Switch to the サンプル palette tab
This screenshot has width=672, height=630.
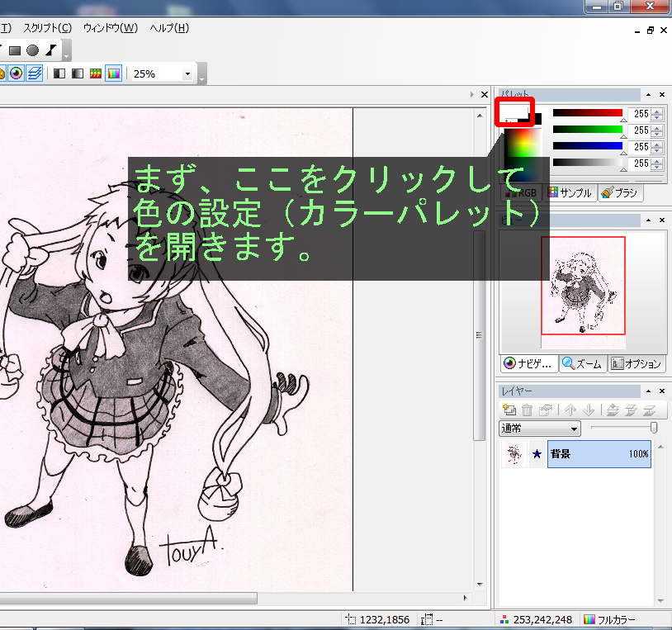click(x=570, y=192)
